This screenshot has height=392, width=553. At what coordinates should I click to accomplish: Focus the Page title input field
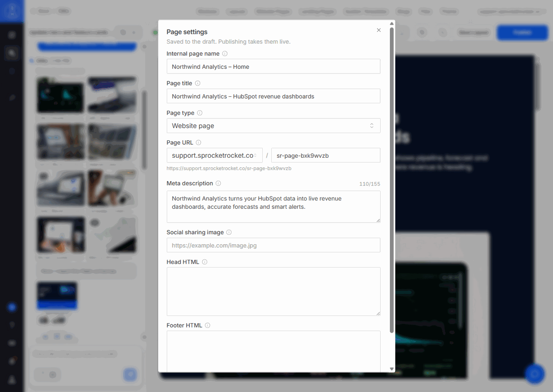tap(273, 96)
